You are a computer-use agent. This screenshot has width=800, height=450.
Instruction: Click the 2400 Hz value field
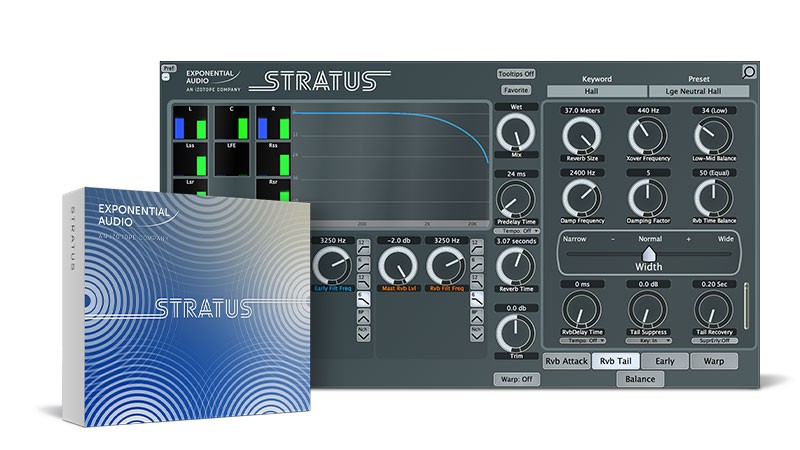pyautogui.click(x=582, y=172)
